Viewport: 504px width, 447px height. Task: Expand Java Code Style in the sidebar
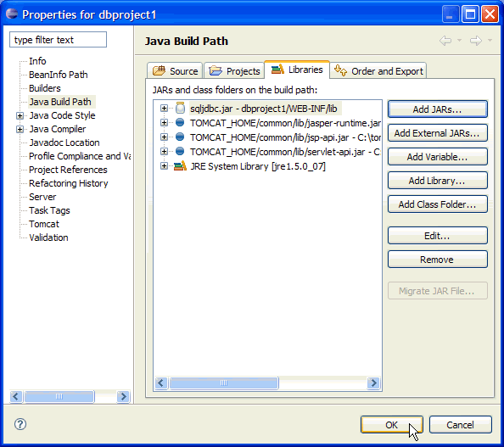pyautogui.click(x=20, y=115)
